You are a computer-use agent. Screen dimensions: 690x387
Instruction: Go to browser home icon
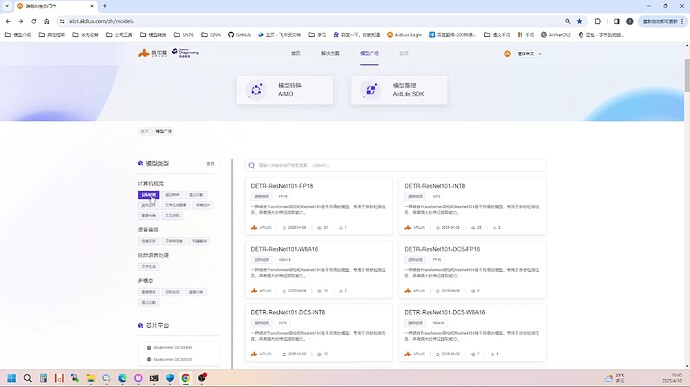[47, 21]
